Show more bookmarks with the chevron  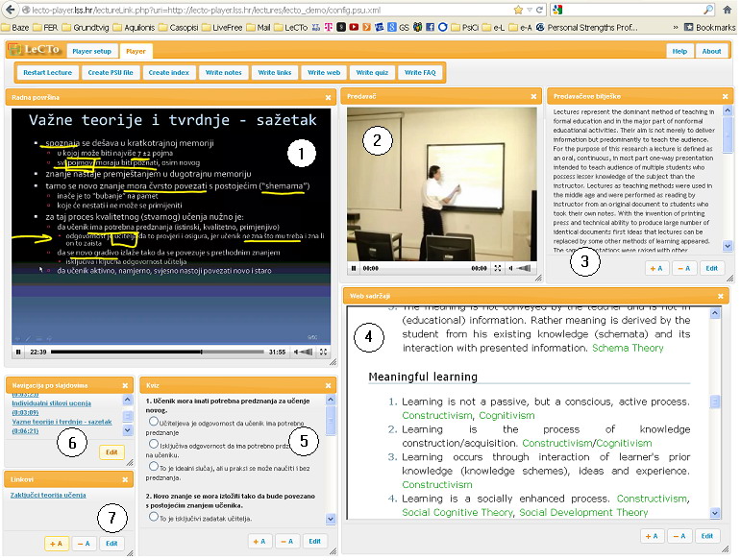pyautogui.click(x=676, y=28)
